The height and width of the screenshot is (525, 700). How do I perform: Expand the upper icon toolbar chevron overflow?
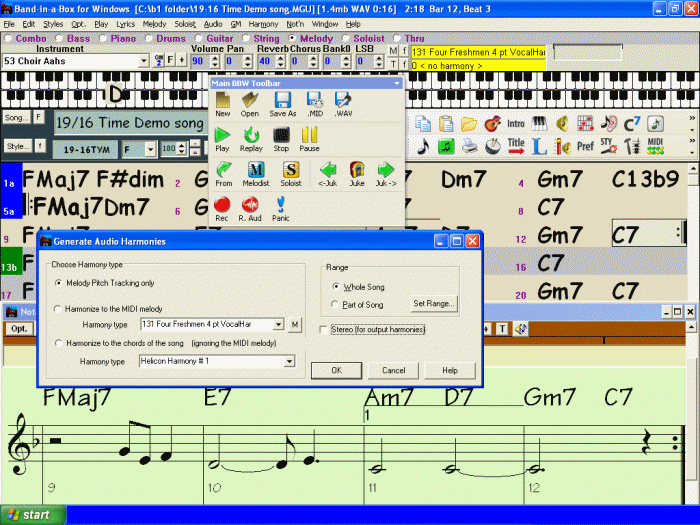[692, 118]
